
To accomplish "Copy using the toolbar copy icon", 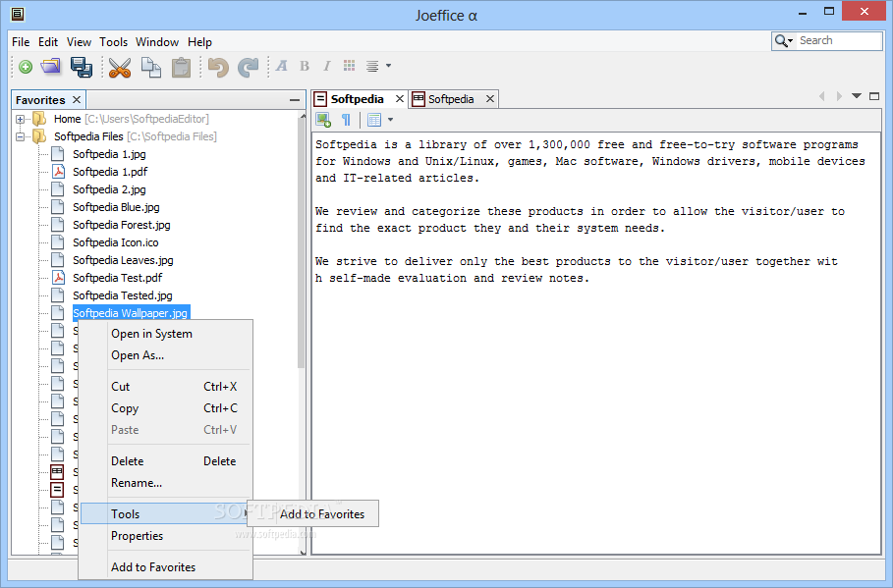I will 151,67.
